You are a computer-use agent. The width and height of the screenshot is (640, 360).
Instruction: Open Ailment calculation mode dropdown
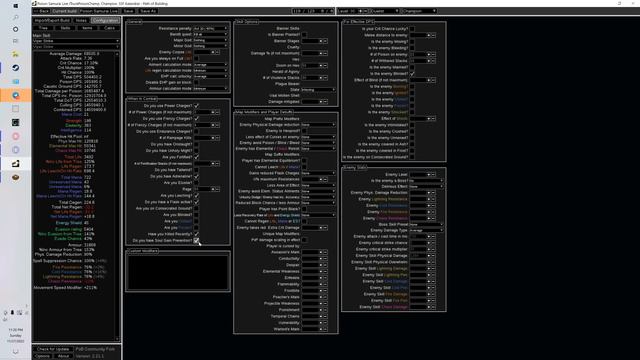(210, 64)
